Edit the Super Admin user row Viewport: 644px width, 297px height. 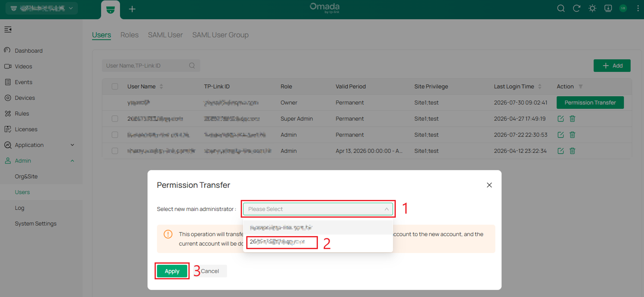click(560, 119)
